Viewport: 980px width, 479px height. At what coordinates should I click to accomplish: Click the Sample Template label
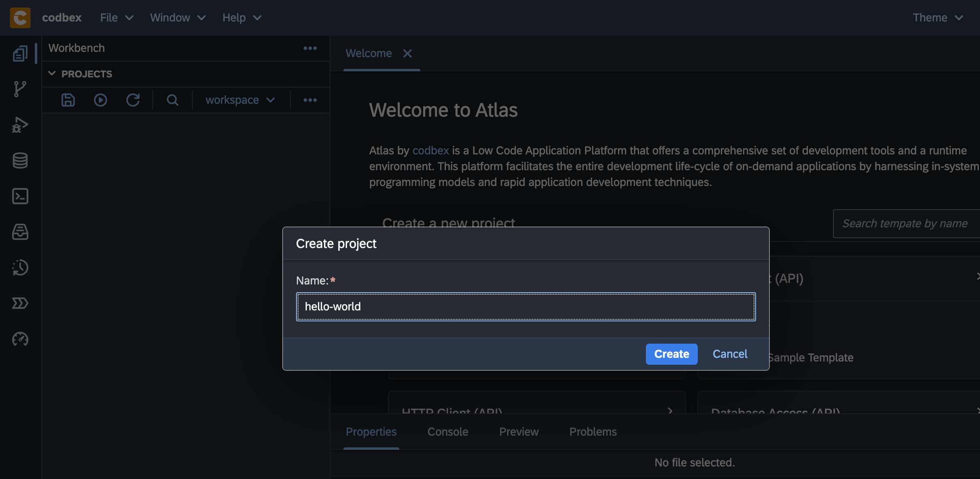click(x=810, y=358)
